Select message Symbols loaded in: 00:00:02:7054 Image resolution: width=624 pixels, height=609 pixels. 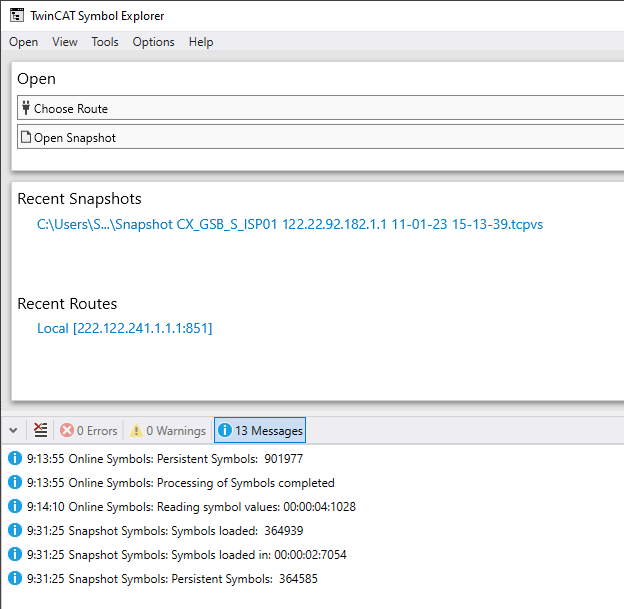tap(187, 554)
